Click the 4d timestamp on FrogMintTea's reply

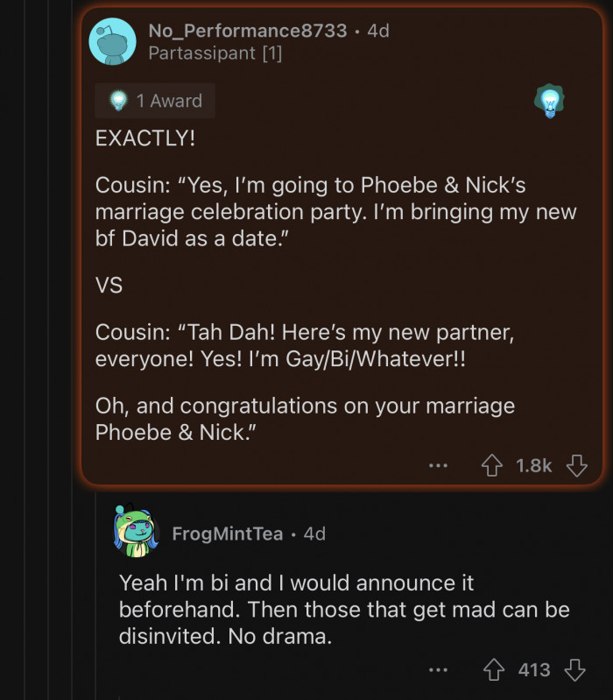314,534
